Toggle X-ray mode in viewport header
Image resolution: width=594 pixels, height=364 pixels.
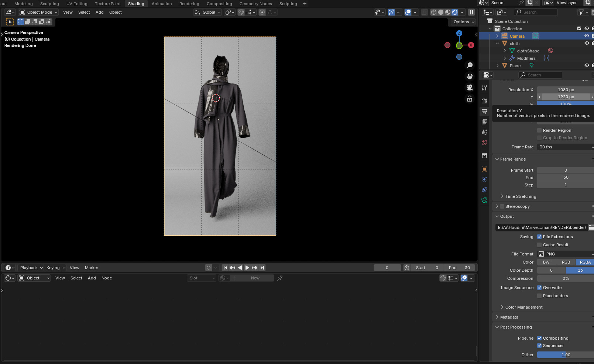tap(424, 12)
